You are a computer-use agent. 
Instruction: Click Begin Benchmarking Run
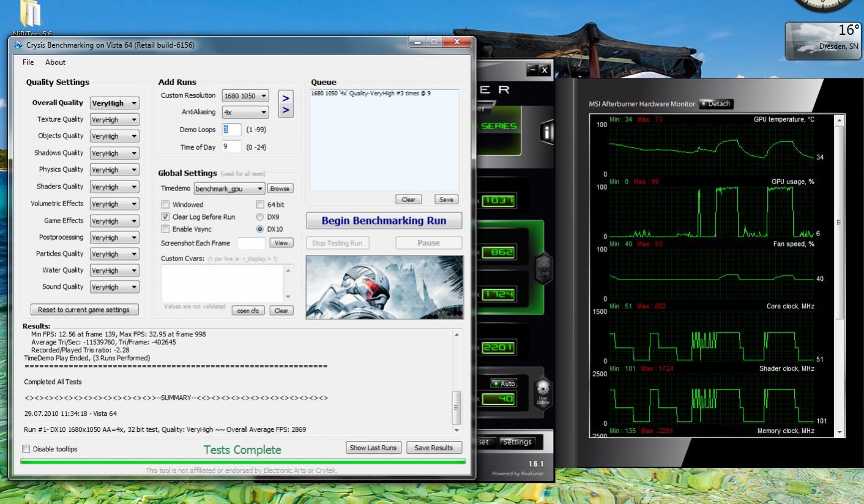(x=384, y=221)
